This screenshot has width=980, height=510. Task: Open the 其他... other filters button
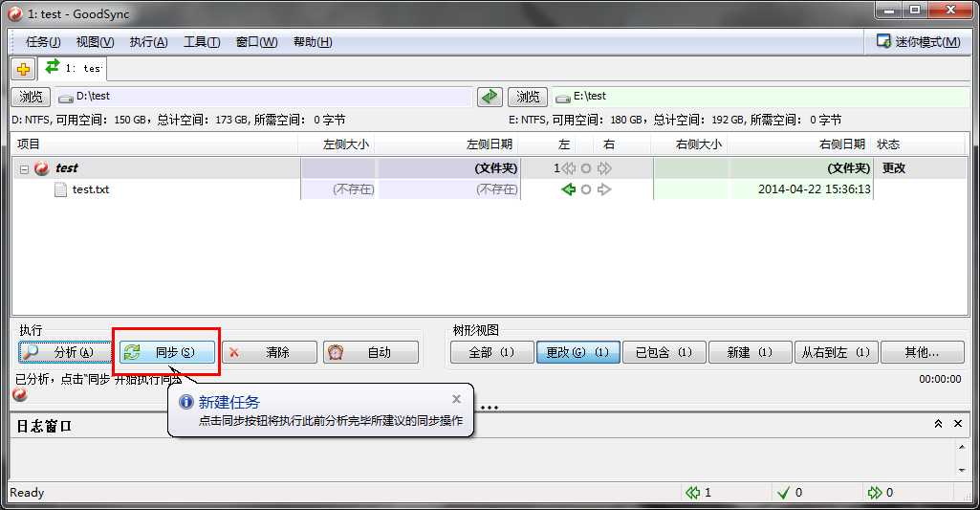click(923, 352)
